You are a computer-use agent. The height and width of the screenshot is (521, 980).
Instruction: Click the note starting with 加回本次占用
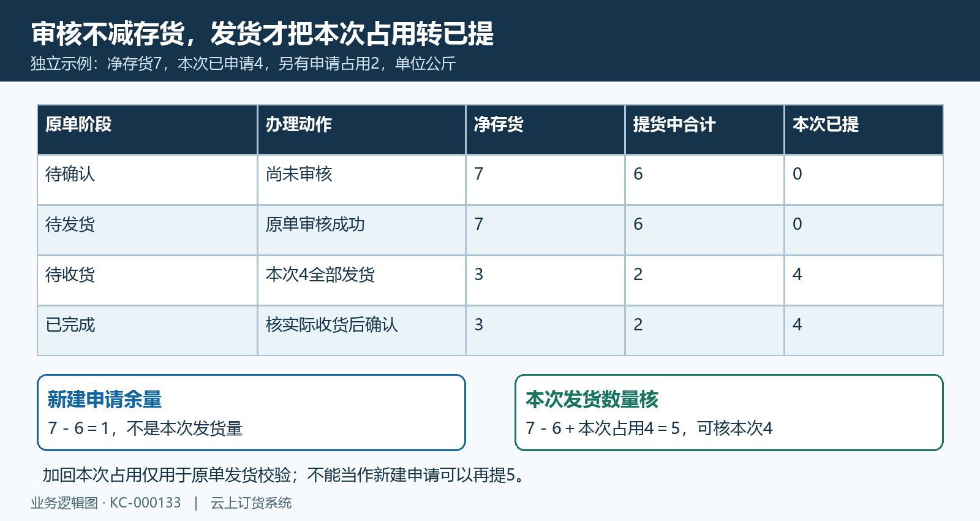(x=285, y=475)
